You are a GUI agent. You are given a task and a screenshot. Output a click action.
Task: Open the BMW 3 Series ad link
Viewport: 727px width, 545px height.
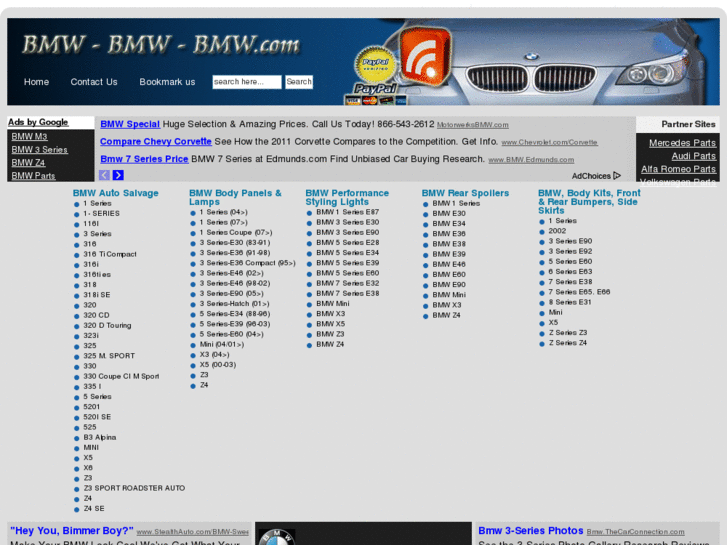point(39,149)
